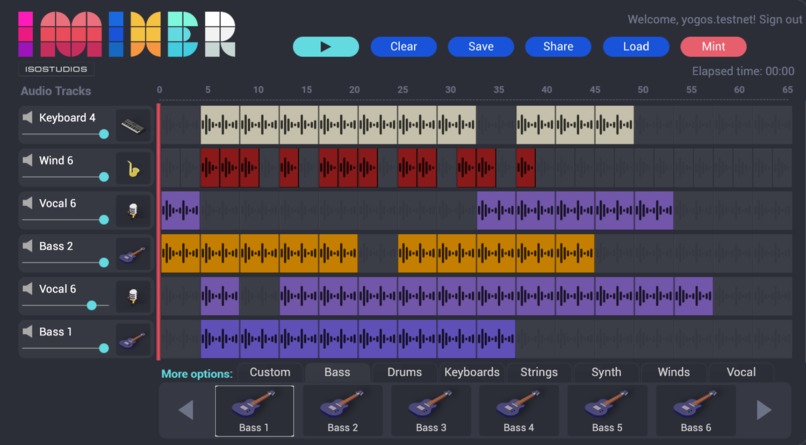Save the current mix

(481, 47)
